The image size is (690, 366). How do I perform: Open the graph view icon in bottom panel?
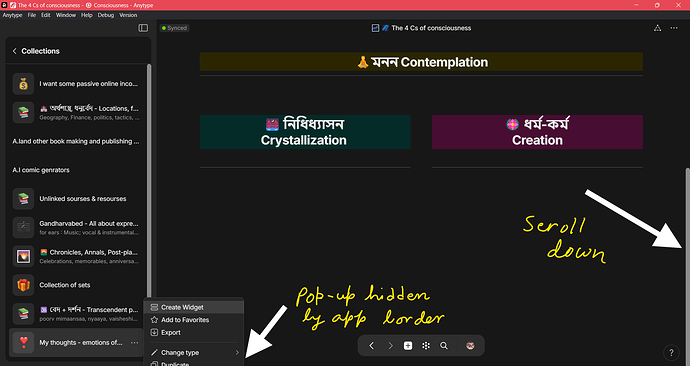point(426,346)
